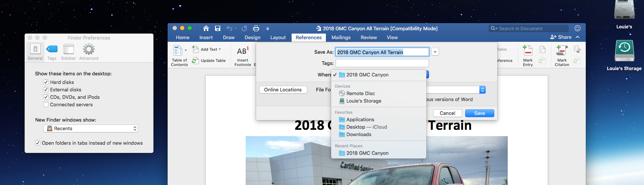Expand the save dialog with the chevron button
Image resolution: width=644 pixels, height=185 pixels.
435,52
